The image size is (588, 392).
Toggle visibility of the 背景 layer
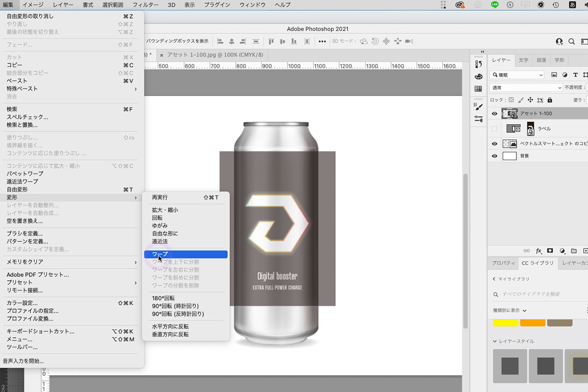pyautogui.click(x=494, y=156)
